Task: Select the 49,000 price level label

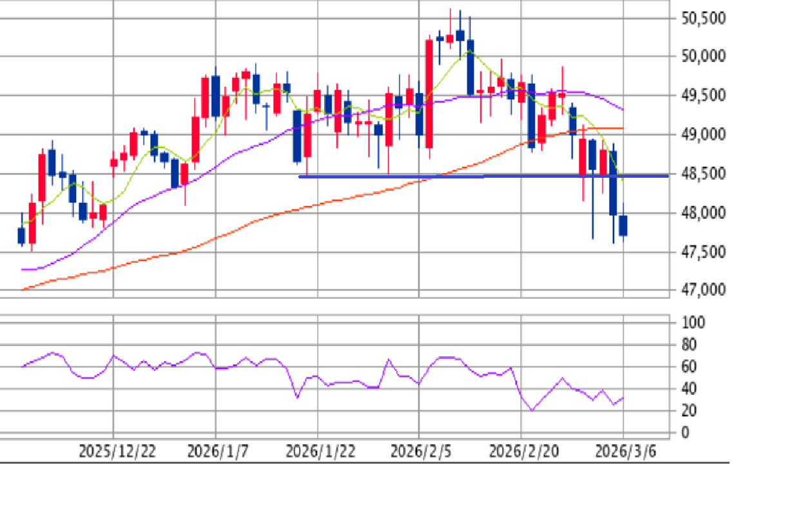Action: (x=704, y=135)
